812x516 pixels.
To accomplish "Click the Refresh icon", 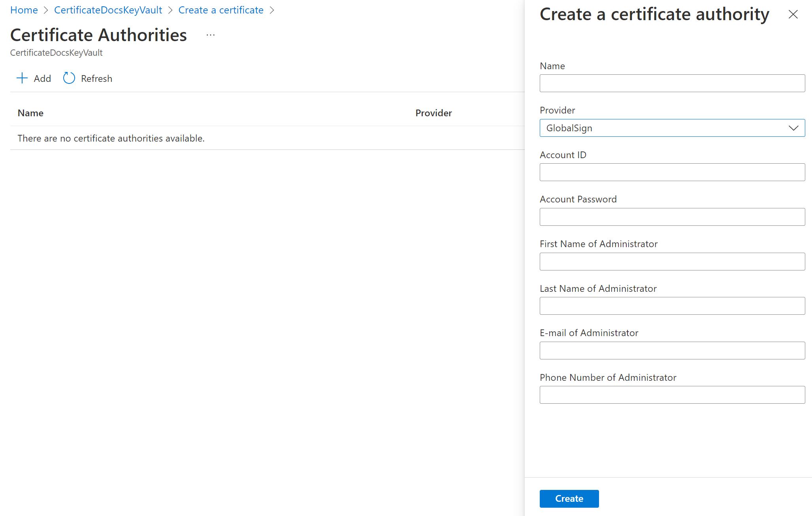I will click(x=69, y=78).
